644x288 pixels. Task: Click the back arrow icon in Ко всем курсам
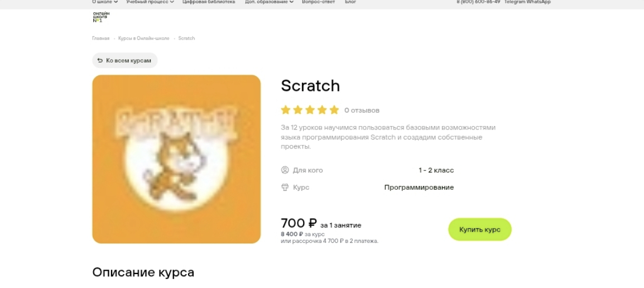(x=100, y=60)
